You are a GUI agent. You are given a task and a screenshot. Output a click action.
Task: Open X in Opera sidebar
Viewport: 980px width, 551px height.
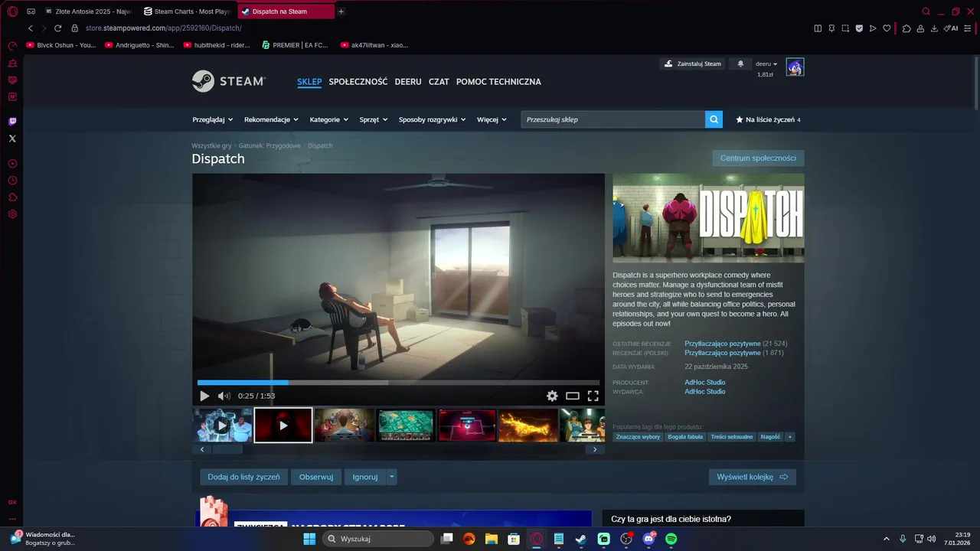click(12, 139)
